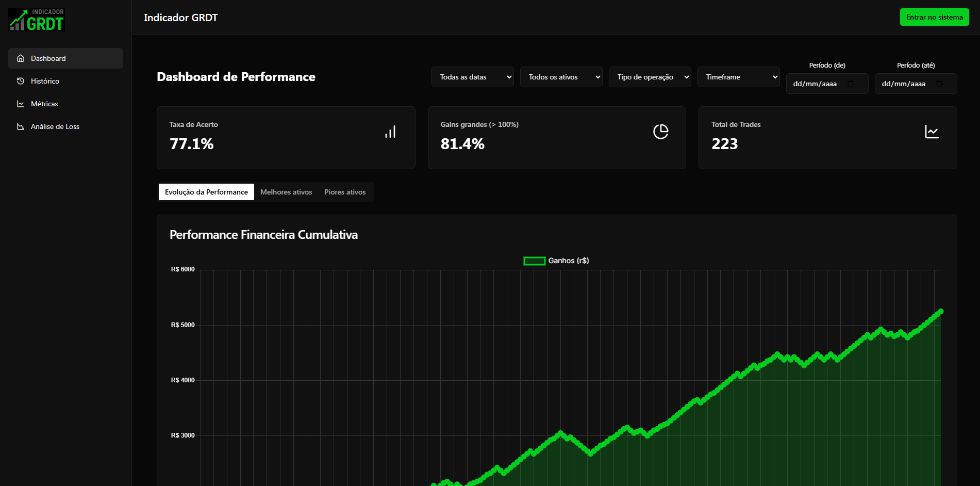
Task: Click the Entrar no sistema button
Action: pos(935,17)
